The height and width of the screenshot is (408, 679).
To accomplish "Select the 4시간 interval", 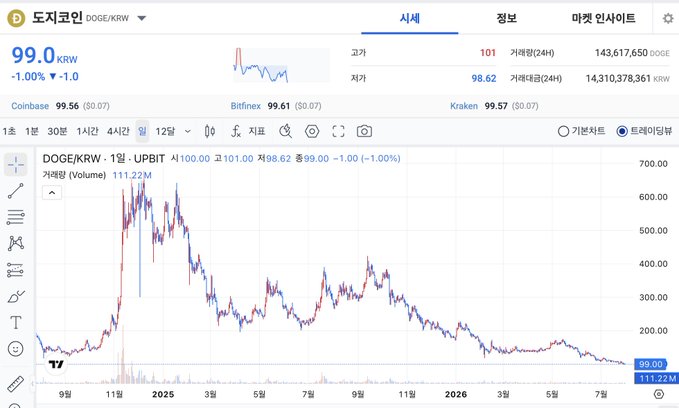I will coord(118,131).
